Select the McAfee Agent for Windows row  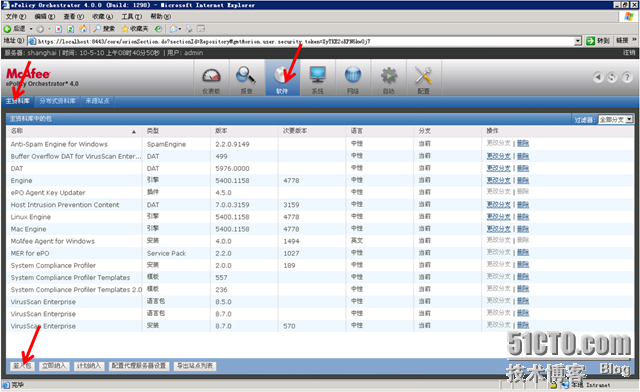pos(320,241)
